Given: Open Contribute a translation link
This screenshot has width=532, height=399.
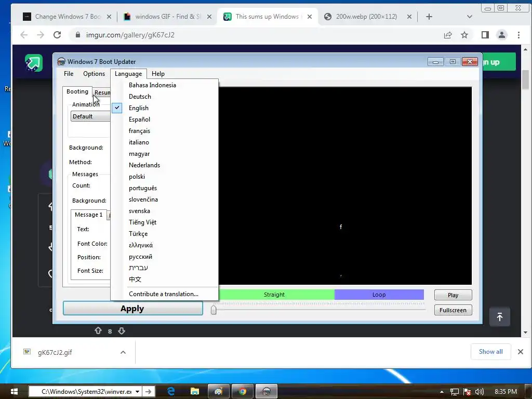Looking at the screenshot, I should click(x=165, y=294).
